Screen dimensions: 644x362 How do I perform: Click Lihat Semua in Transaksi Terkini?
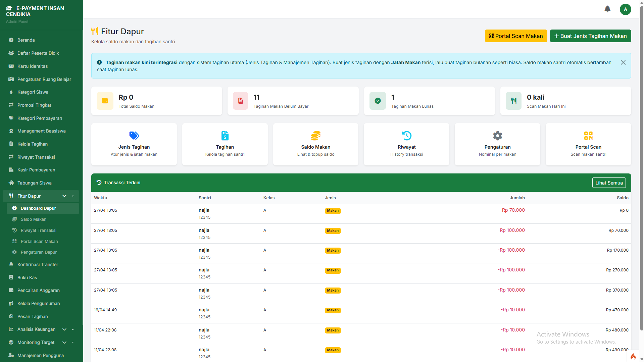(609, 183)
